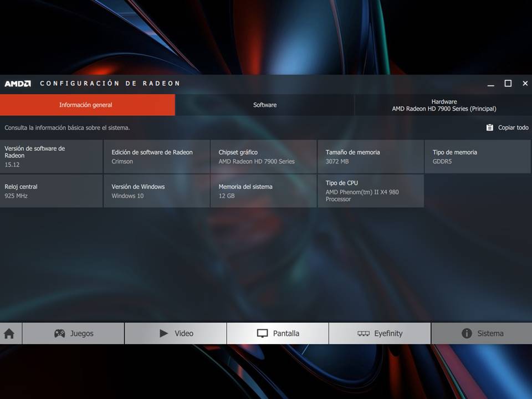Select the 3072 MB memory size value
532x399 pixels.
[x=337, y=161]
